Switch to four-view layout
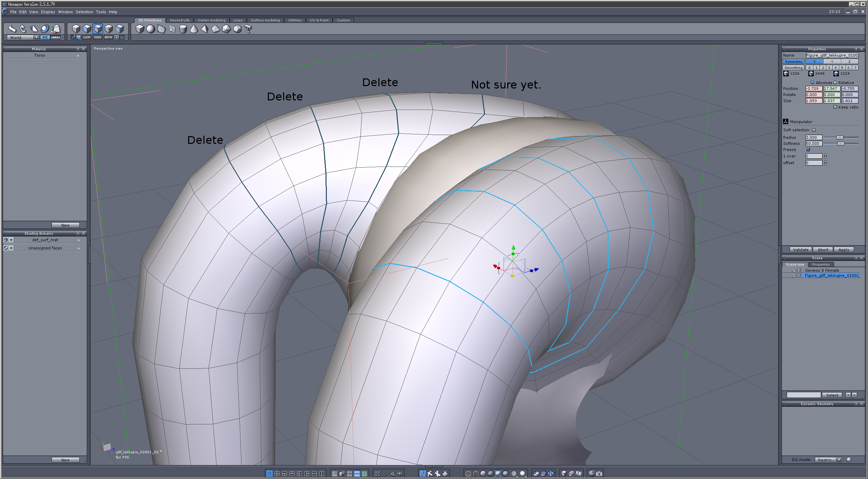Image resolution: width=868 pixels, height=479 pixels. click(277, 474)
